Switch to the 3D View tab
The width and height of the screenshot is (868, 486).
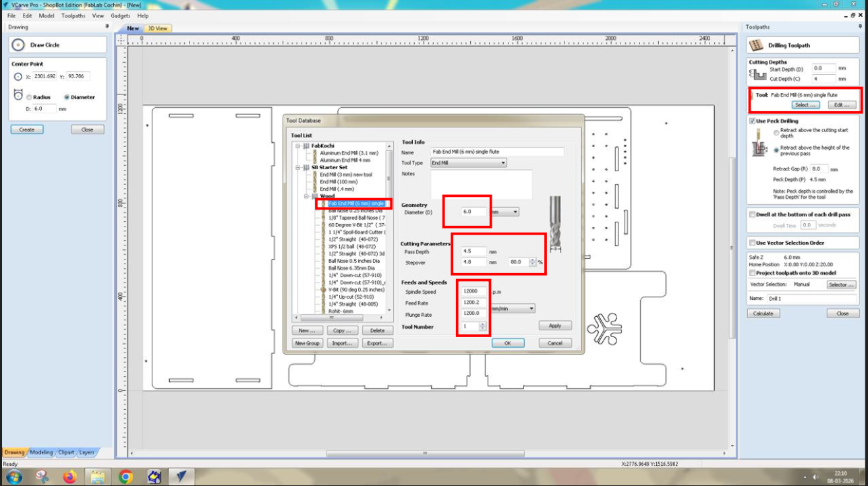(x=158, y=28)
